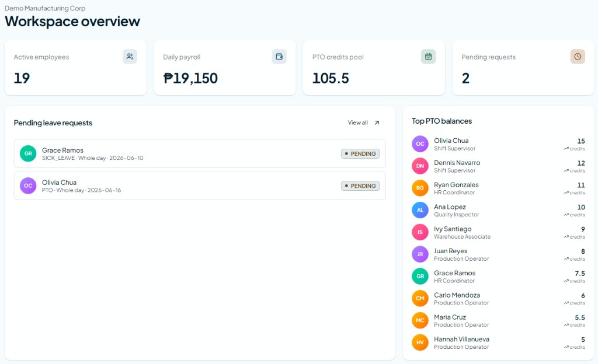Click the IS avatar for Ivy Santiago
The image size is (598, 364).
(420, 232)
